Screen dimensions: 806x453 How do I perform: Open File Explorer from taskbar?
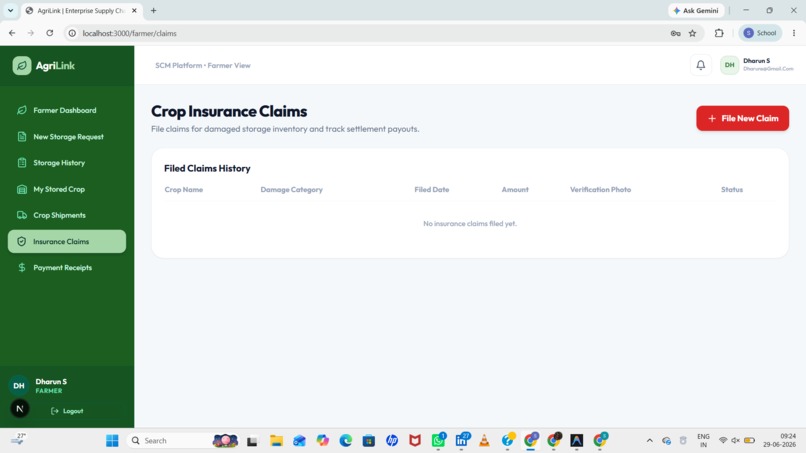coord(277,441)
